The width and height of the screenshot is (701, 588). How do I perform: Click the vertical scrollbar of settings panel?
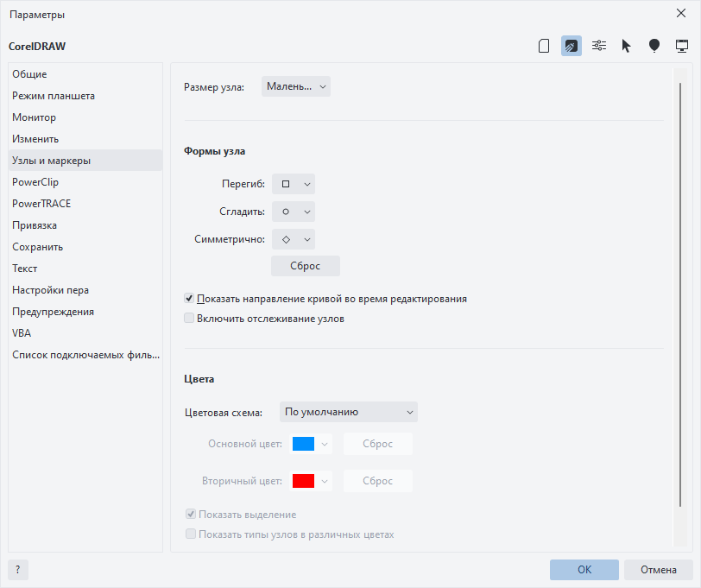point(680,295)
